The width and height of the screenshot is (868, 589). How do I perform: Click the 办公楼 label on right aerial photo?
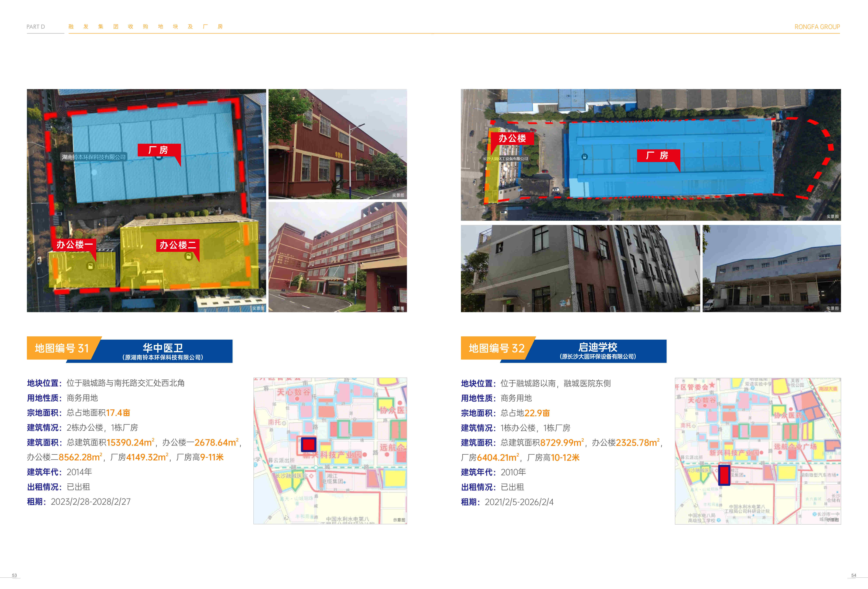click(512, 139)
